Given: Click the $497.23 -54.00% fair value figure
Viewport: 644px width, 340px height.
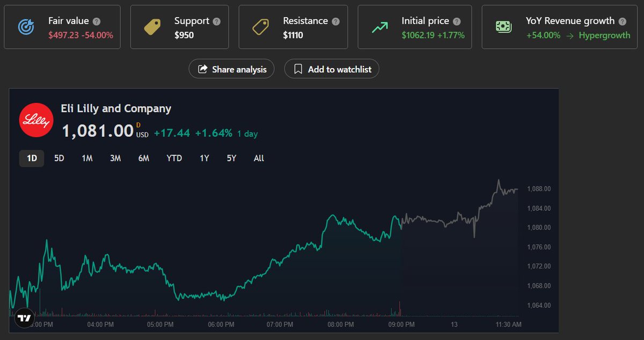Looking at the screenshot, I should tap(81, 35).
